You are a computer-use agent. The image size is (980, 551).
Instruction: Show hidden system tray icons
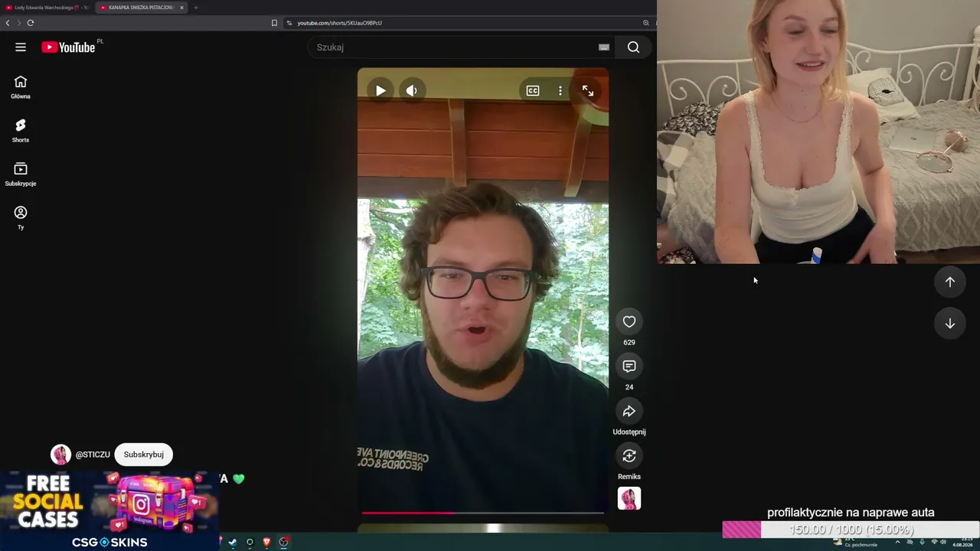point(897,543)
